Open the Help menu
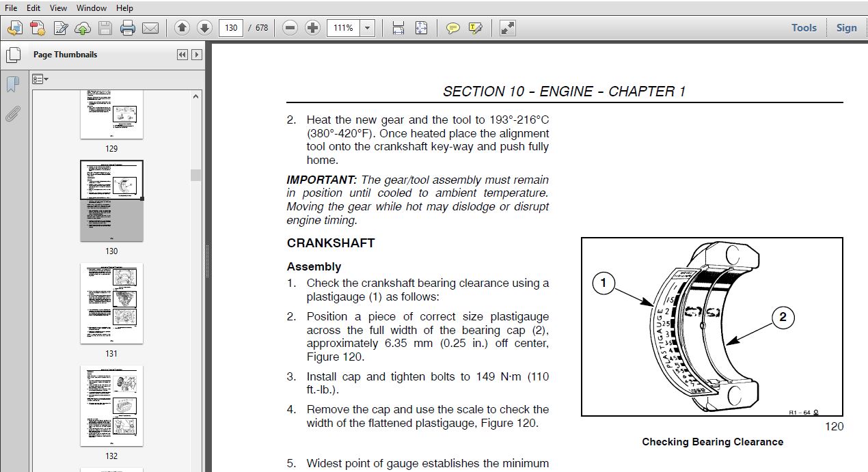This screenshot has height=472, width=868. 125,8
